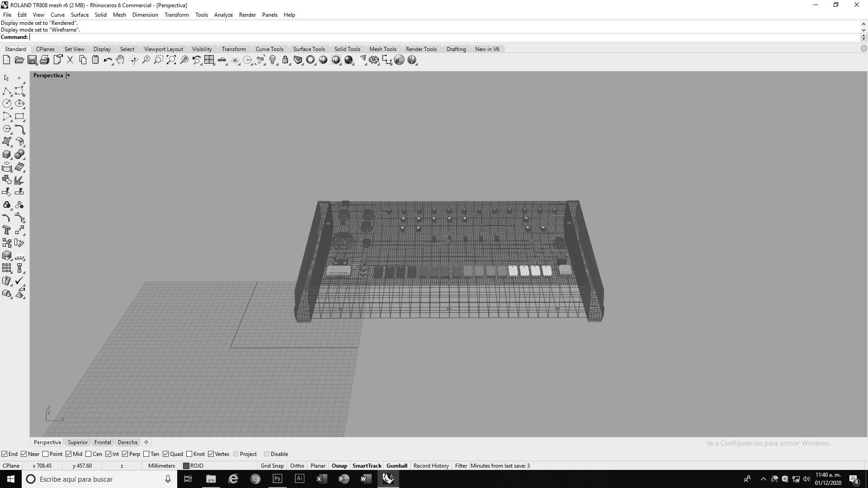Click the Print icon in toolbar
The height and width of the screenshot is (488, 868).
click(x=44, y=60)
